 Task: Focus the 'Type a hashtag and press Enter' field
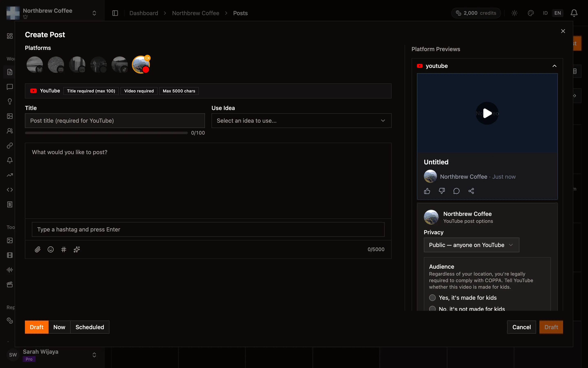[x=208, y=229]
